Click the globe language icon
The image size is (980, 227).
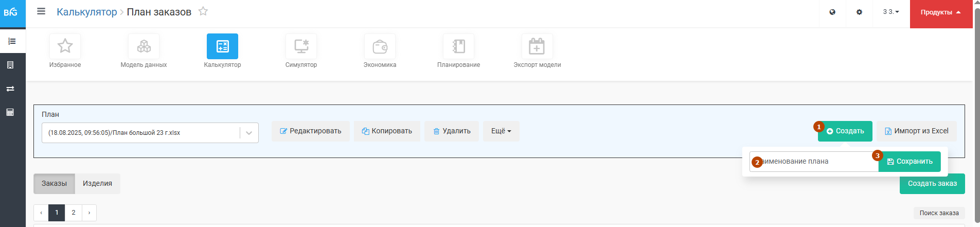click(832, 12)
